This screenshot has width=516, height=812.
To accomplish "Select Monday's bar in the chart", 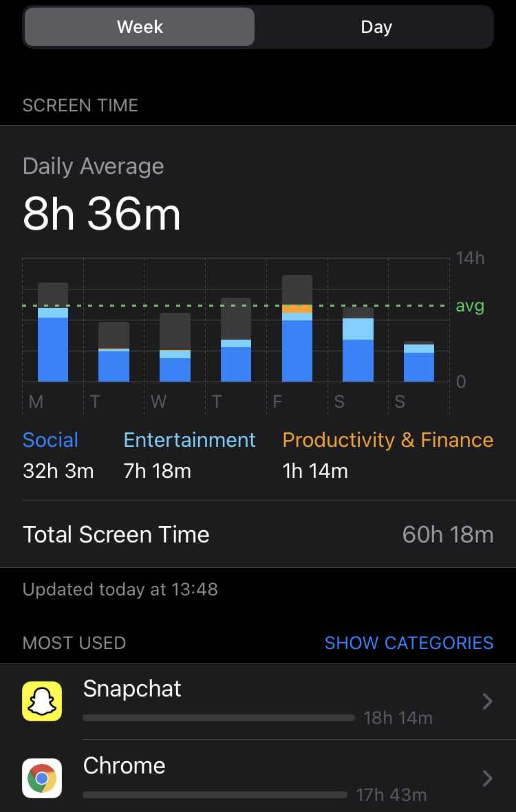I will coord(53,333).
